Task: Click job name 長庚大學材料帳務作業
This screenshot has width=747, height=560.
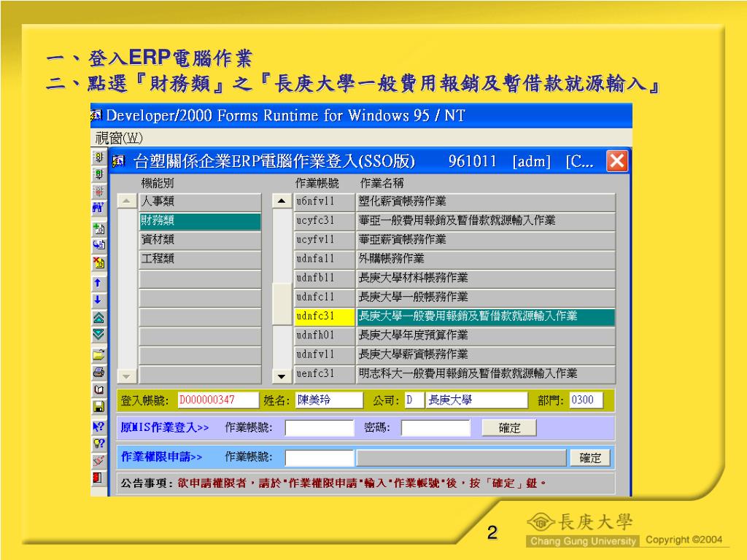Action: 486,278
